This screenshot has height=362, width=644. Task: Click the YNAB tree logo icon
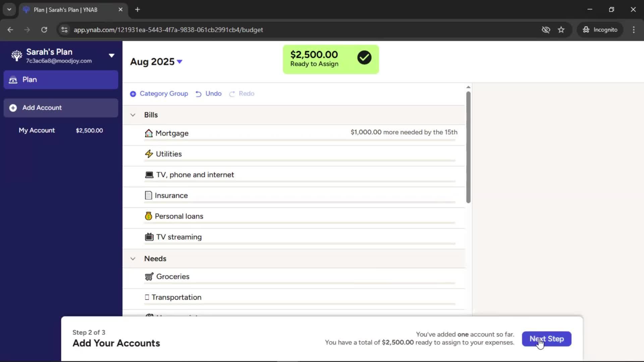point(16,55)
